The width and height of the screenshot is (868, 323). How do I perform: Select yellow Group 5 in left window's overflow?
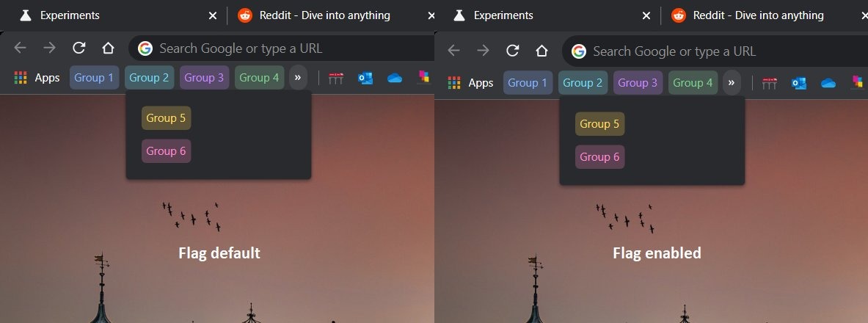(x=166, y=118)
